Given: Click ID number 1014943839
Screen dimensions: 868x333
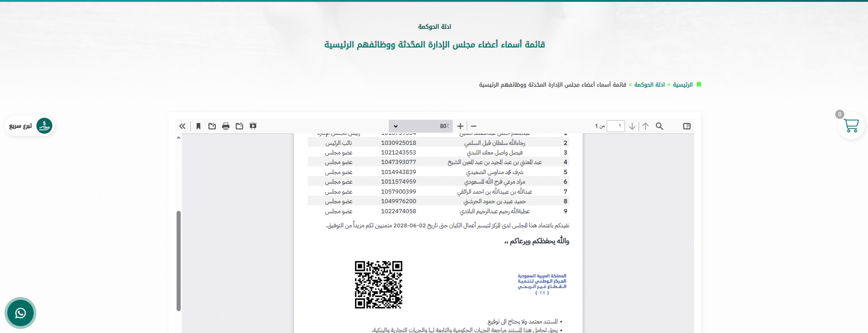Looking at the screenshot, I should coord(398,172).
